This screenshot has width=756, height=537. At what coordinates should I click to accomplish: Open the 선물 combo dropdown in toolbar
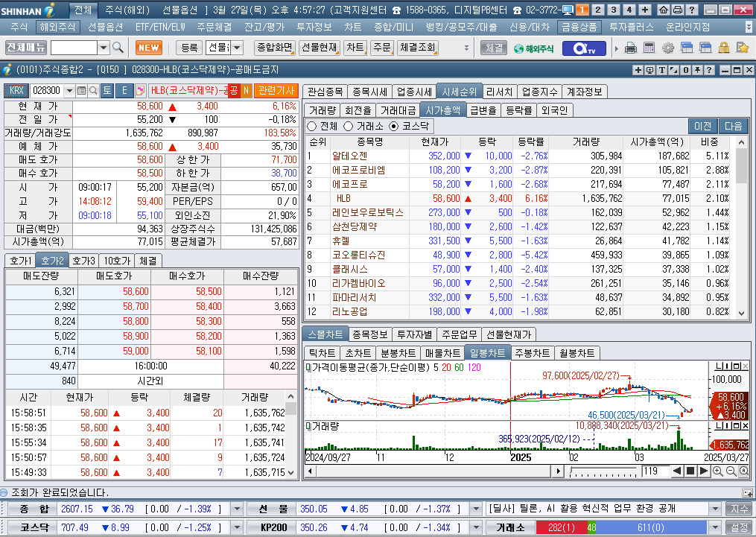(237, 48)
